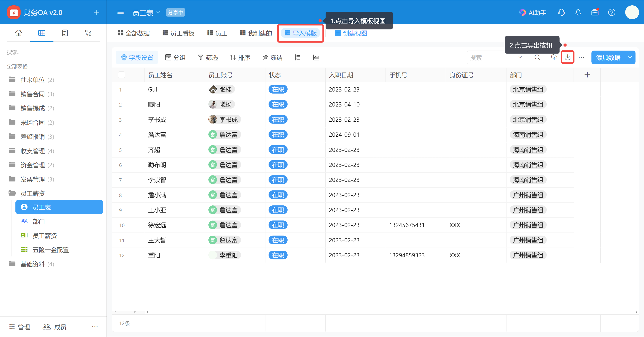Screen dimensions: 644x337
Task: Click the 冻结 freeze button
Action: pyautogui.click(x=272, y=58)
